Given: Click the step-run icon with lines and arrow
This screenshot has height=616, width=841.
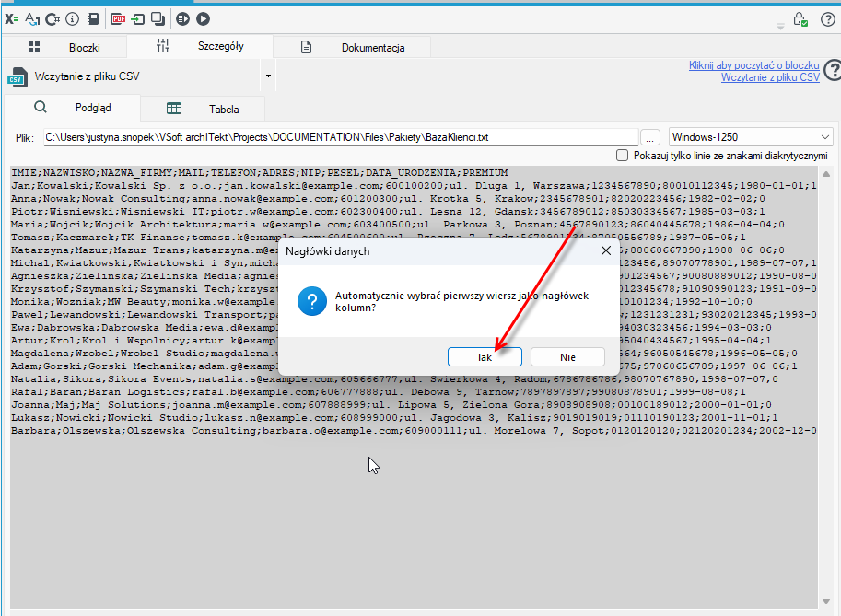Looking at the screenshot, I should pos(183,19).
